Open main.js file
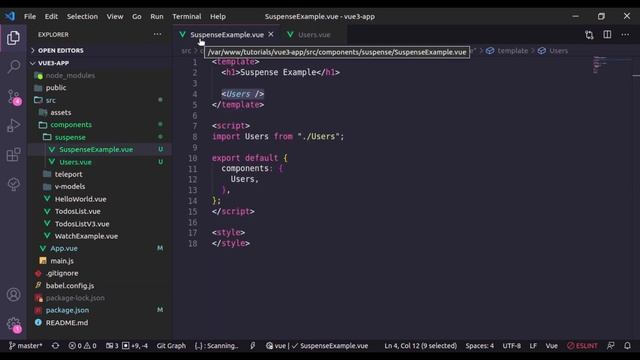Viewport: 640px width, 360px height. pyautogui.click(x=100, y=261)
